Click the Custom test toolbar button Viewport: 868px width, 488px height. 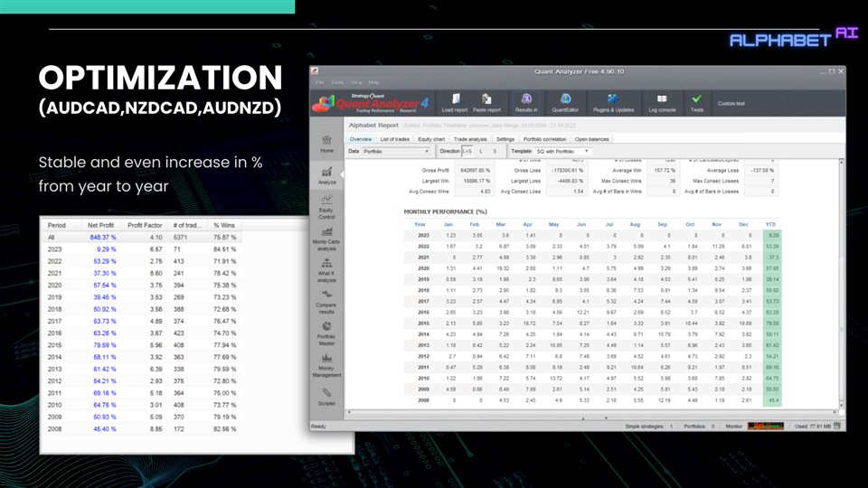click(731, 103)
